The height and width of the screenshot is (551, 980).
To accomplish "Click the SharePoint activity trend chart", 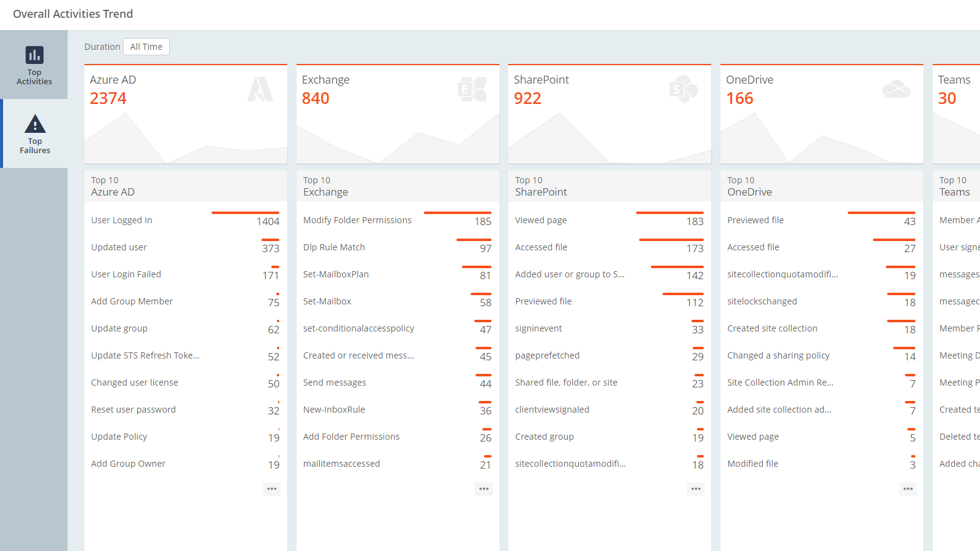I will tap(609, 138).
